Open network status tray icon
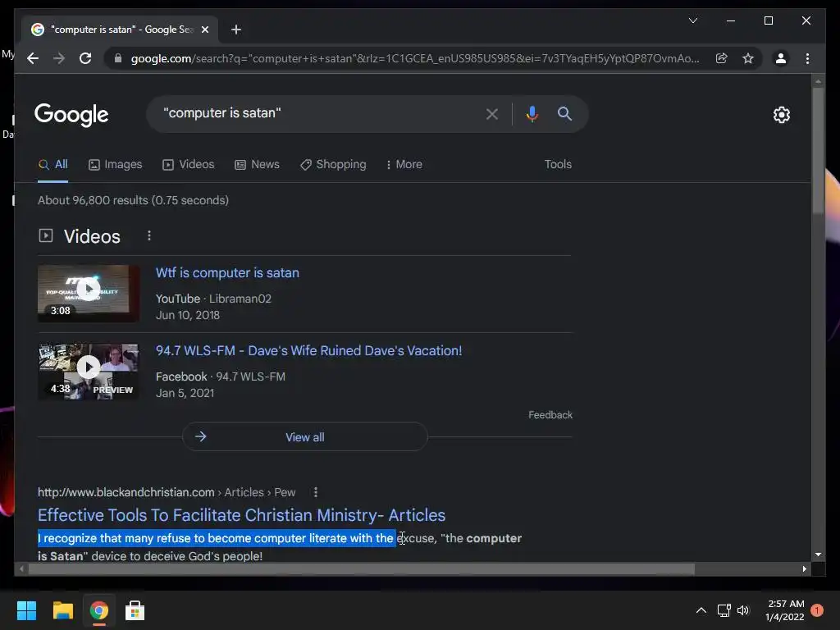The height and width of the screenshot is (630, 840). [x=724, y=610]
